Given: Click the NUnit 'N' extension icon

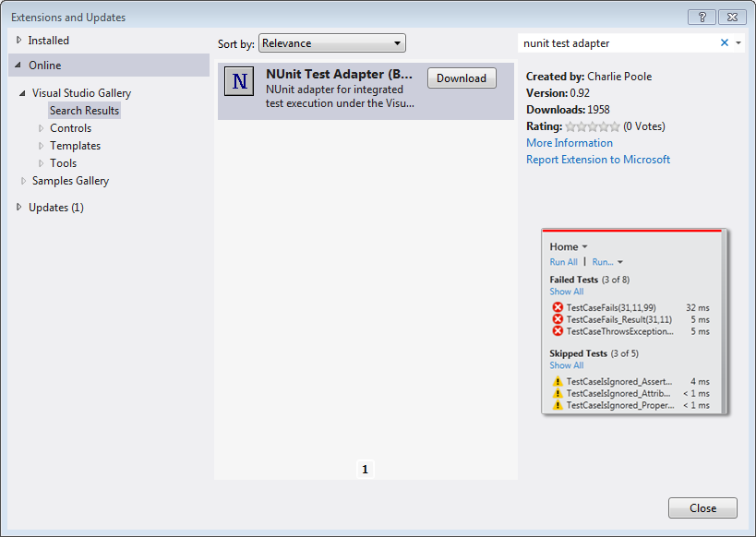Looking at the screenshot, I should pos(239,81).
